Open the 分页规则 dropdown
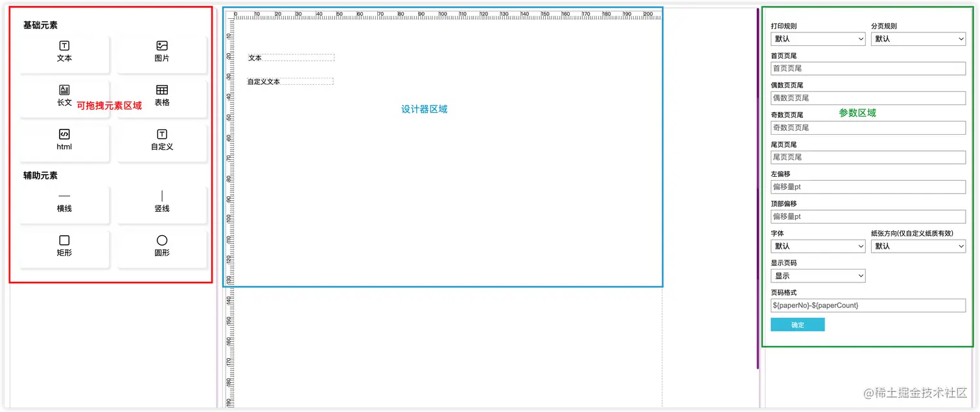Image resolution: width=980 pixels, height=412 pixels. point(918,39)
